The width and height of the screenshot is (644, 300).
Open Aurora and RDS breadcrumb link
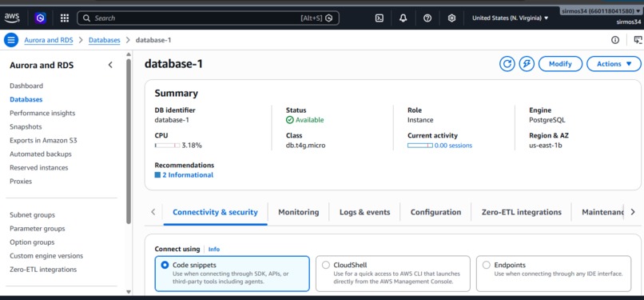49,40
